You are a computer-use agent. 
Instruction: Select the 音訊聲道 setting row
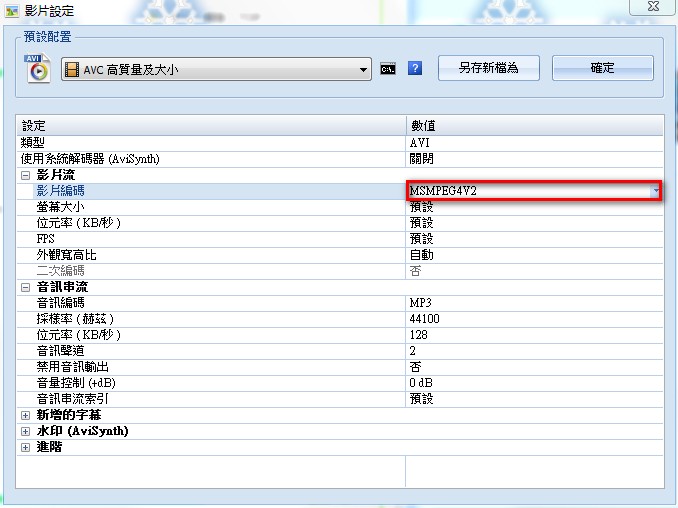[339, 351]
